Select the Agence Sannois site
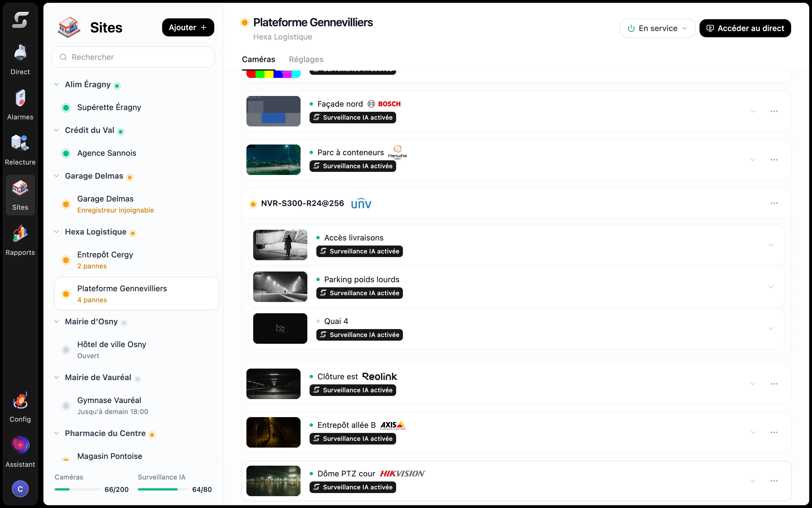 (x=136, y=153)
